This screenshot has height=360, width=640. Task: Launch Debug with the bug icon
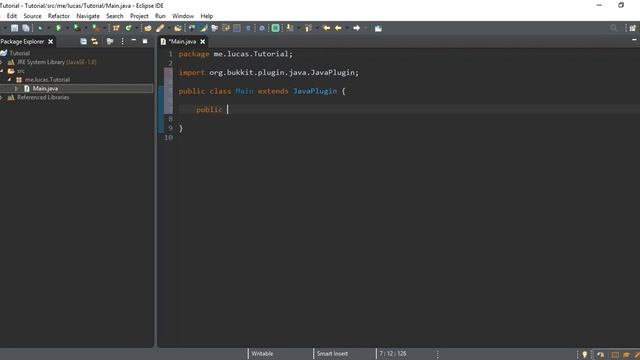coord(40,28)
